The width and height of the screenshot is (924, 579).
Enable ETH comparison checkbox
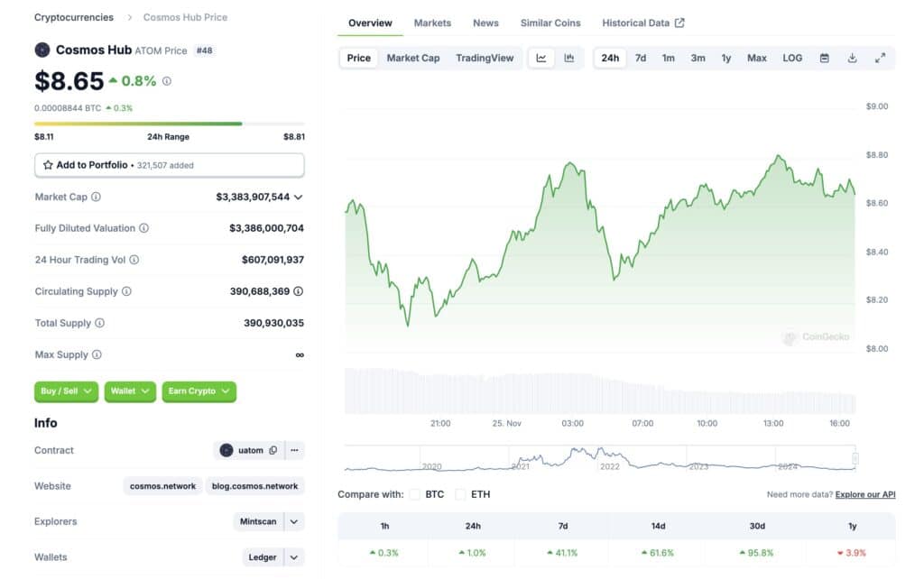(x=460, y=495)
